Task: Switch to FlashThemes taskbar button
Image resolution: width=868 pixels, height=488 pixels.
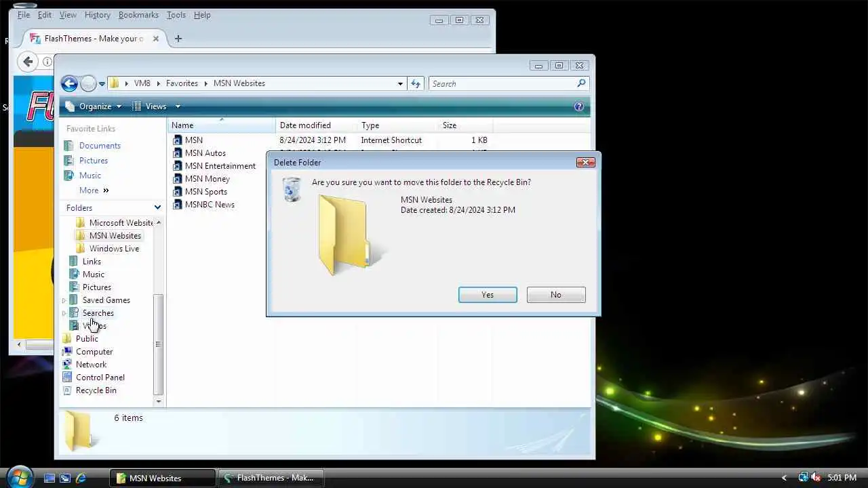Action: coord(271,478)
